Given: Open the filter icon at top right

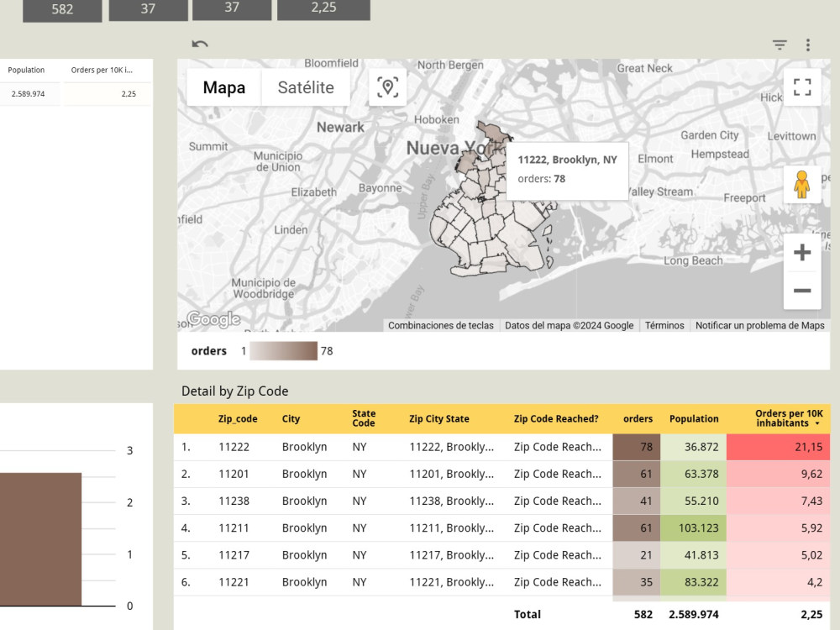Looking at the screenshot, I should (779, 45).
